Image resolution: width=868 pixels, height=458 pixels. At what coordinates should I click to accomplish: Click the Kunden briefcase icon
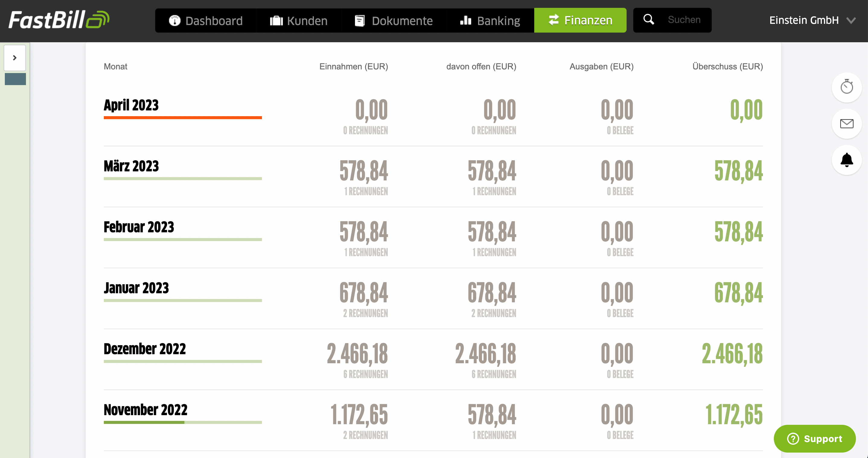click(276, 21)
